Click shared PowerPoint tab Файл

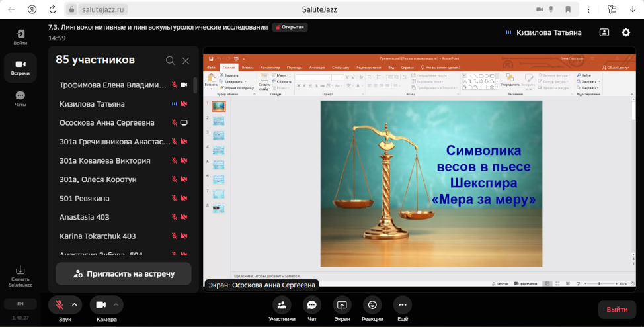[x=211, y=68]
